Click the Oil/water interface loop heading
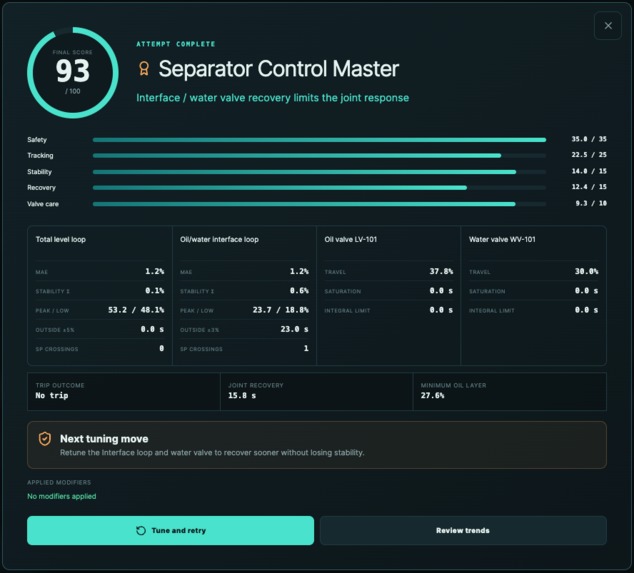 (219, 239)
